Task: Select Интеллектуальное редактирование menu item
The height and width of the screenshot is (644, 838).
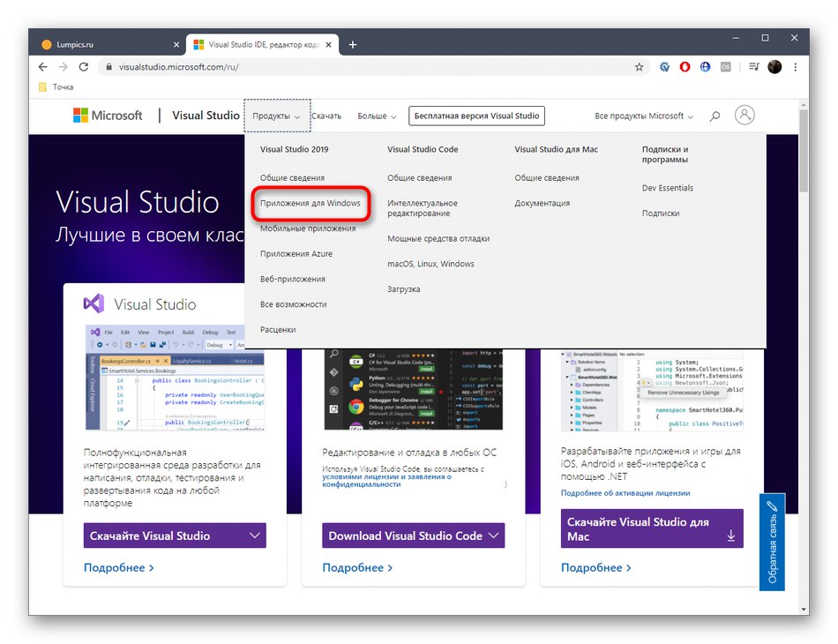Action: (x=423, y=208)
